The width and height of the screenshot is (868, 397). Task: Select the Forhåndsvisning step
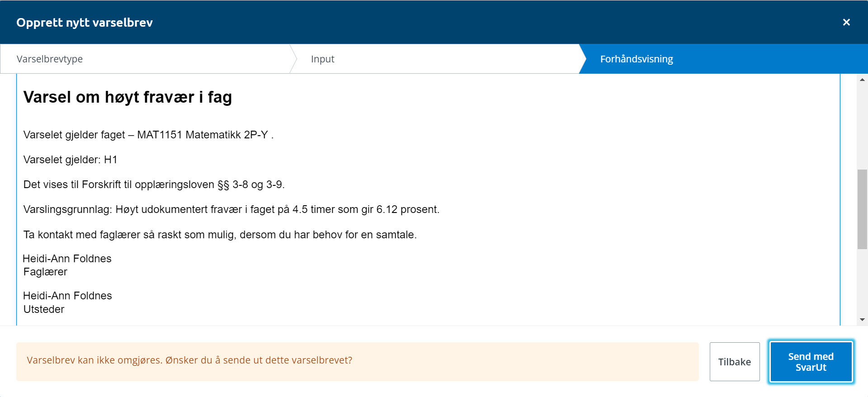pyautogui.click(x=723, y=59)
